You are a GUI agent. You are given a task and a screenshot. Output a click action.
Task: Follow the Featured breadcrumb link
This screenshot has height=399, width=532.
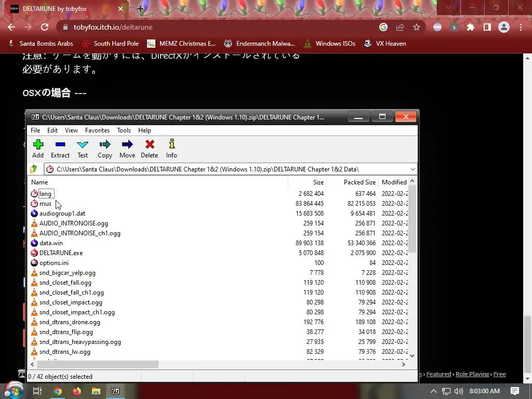pyautogui.click(x=438, y=374)
